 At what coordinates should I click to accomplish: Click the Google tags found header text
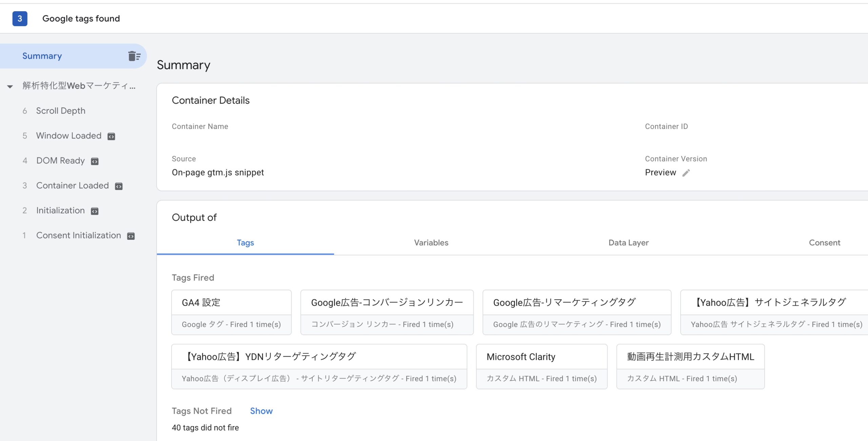(x=81, y=19)
